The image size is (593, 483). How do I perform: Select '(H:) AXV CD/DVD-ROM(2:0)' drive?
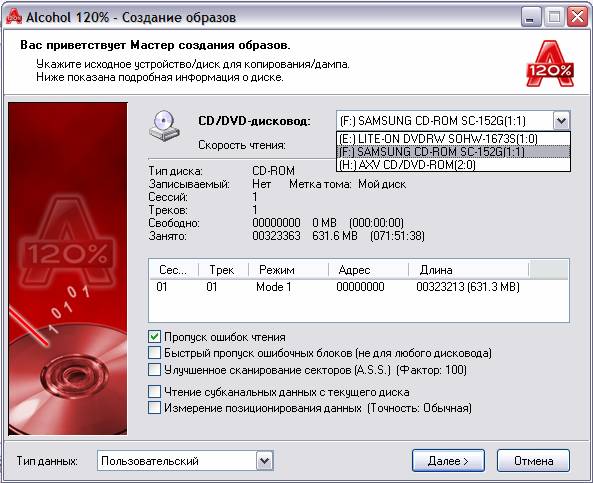click(x=453, y=165)
